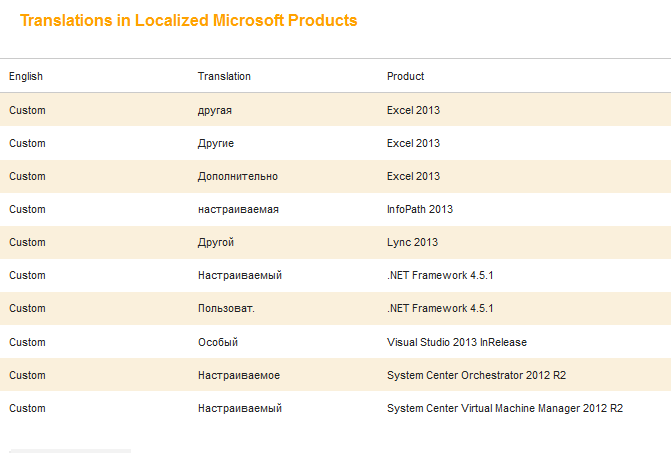This screenshot has width=671, height=453.
Task: Click 'System Center Virtual Machine Manager 2012 R2'
Action: (505, 408)
